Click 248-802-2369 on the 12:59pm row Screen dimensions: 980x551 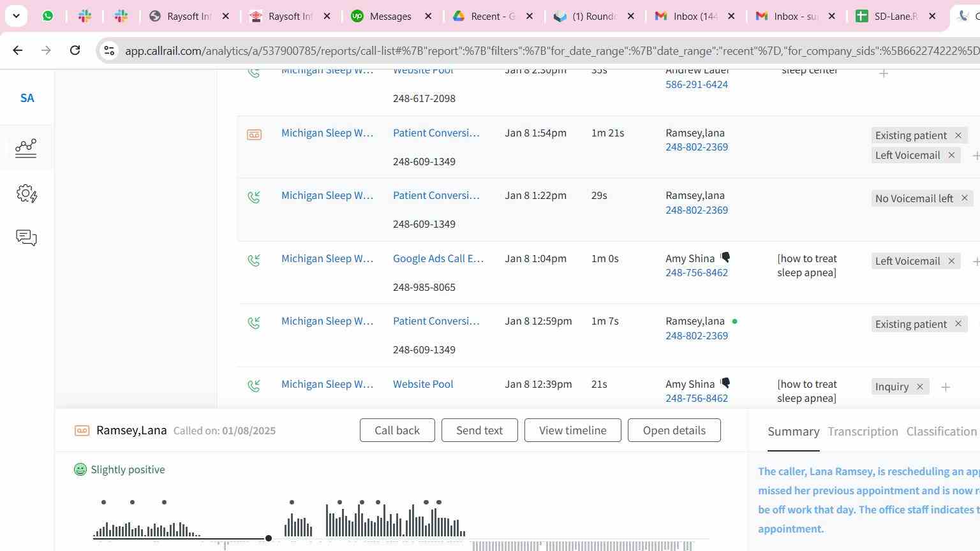coord(697,335)
